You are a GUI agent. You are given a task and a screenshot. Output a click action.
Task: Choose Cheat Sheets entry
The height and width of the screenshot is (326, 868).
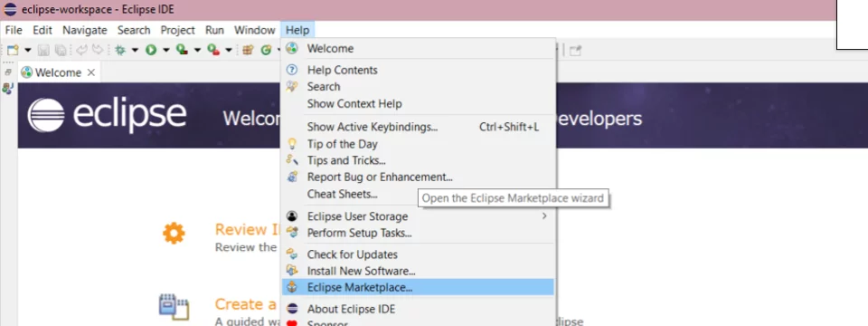(418, 194)
